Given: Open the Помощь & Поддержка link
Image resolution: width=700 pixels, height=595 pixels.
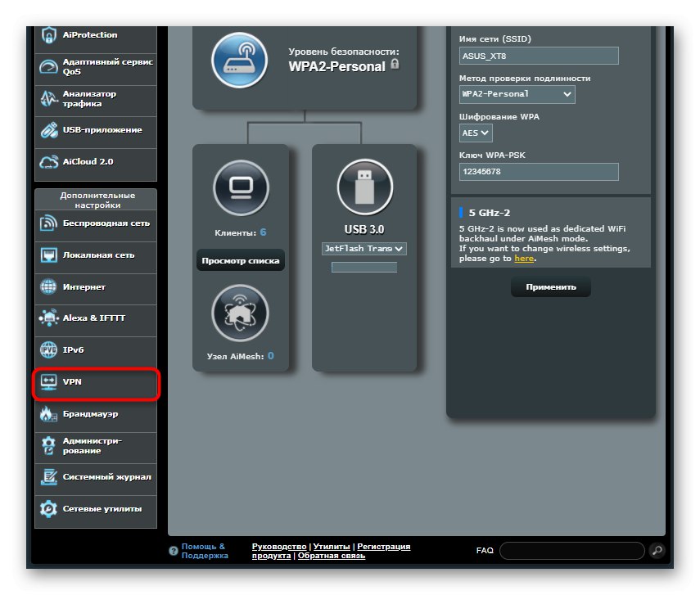Looking at the screenshot, I should (x=205, y=551).
